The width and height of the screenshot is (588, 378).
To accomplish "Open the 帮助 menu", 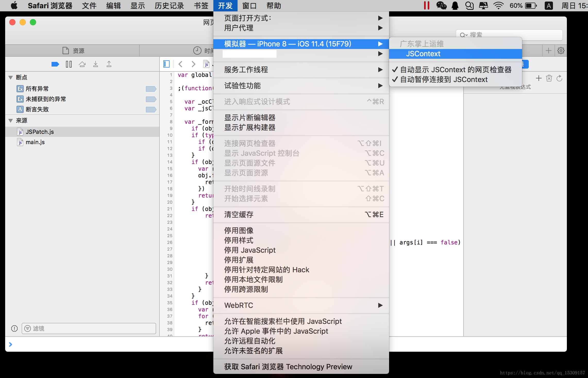I will click(274, 5).
